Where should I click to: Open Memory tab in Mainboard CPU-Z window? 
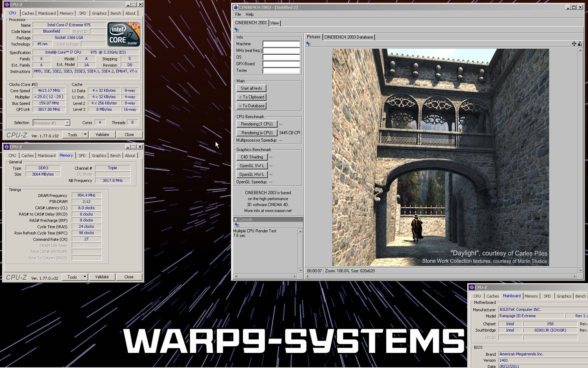531,296
